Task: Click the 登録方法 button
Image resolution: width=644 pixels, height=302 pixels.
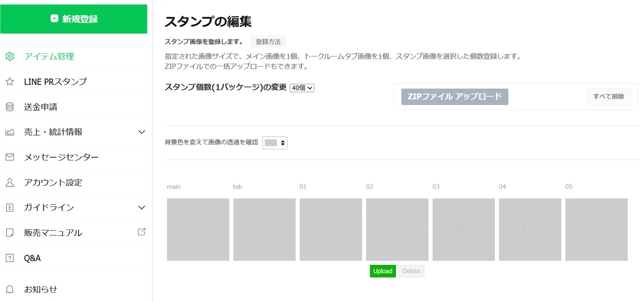Action: (x=268, y=42)
